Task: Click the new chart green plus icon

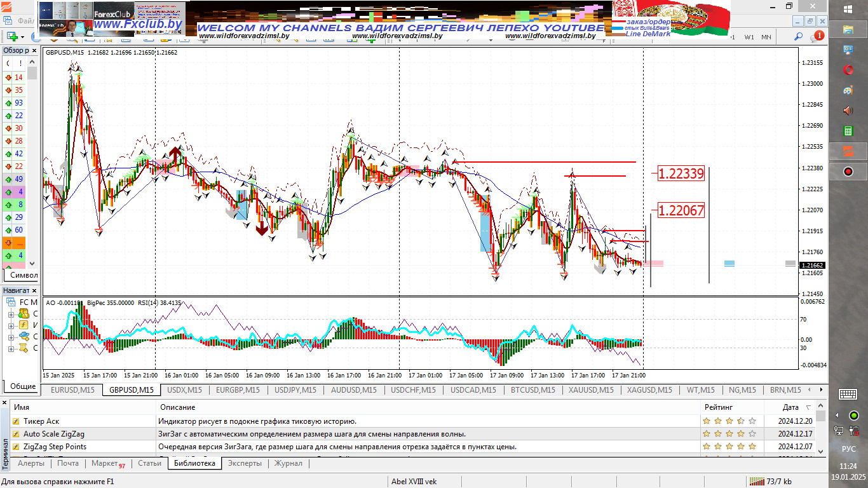Action: point(11,37)
